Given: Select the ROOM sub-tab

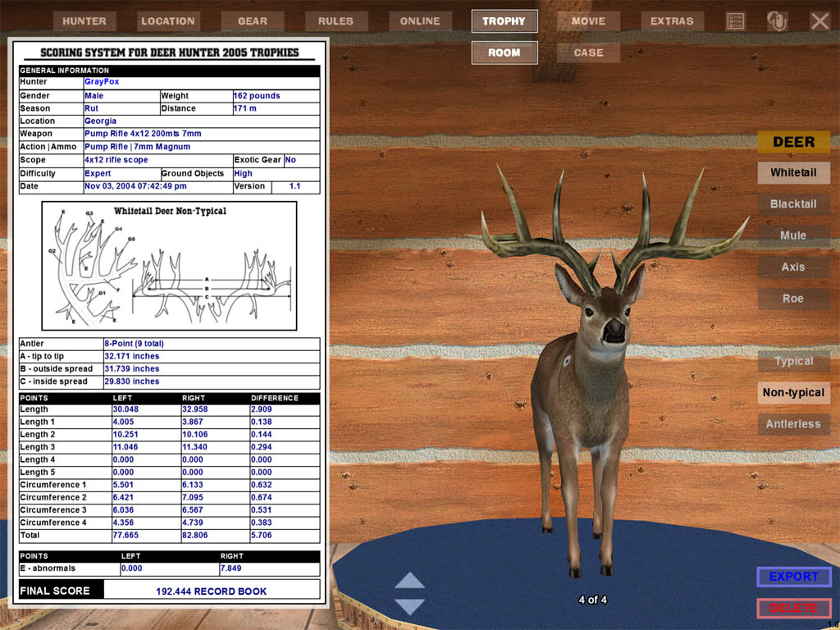Looking at the screenshot, I should pos(504,52).
